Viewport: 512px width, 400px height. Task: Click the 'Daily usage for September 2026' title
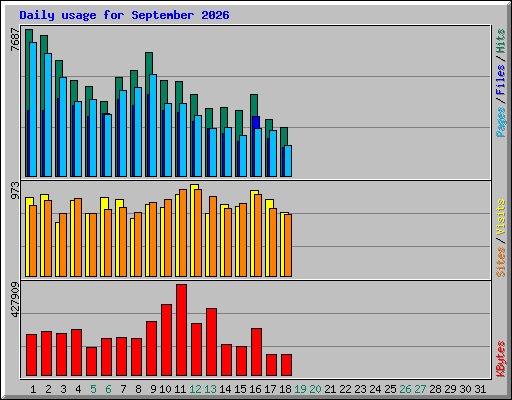point(124,15)
